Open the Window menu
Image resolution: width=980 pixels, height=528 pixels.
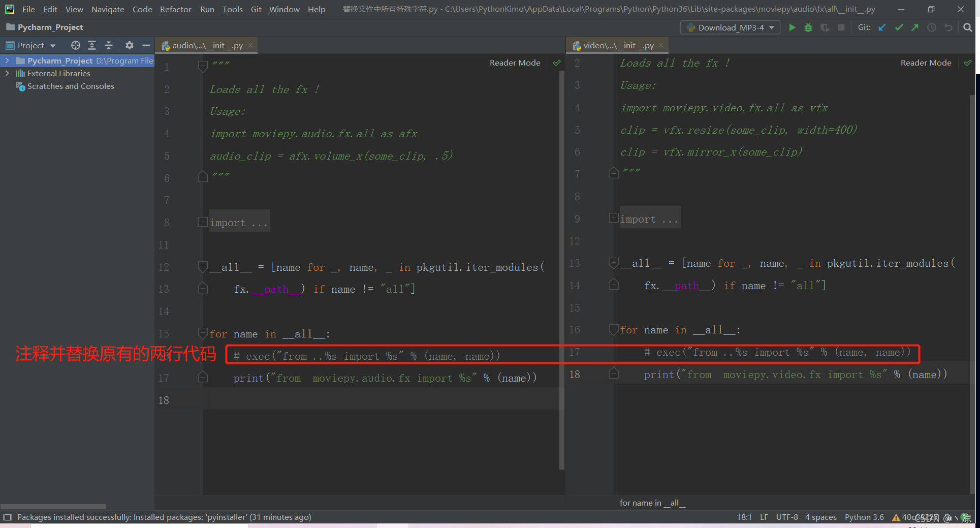[284, 9]
